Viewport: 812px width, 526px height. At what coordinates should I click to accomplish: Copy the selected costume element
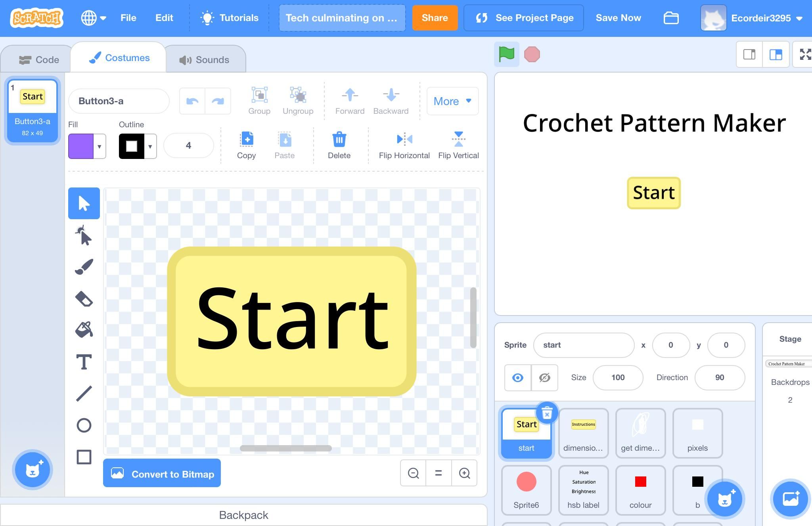pyautogui.click(x=247, y=145)
